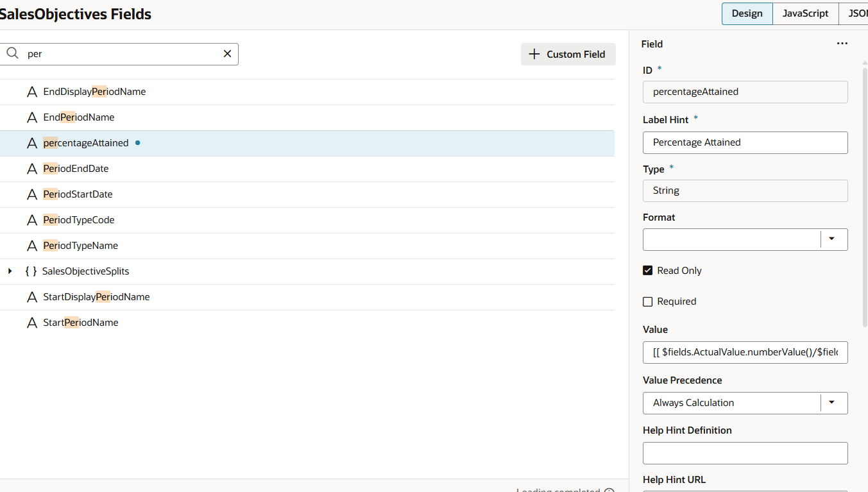Add a Custom Field
The width and height of the screenshot is (868, 492).
pos(568,55)
